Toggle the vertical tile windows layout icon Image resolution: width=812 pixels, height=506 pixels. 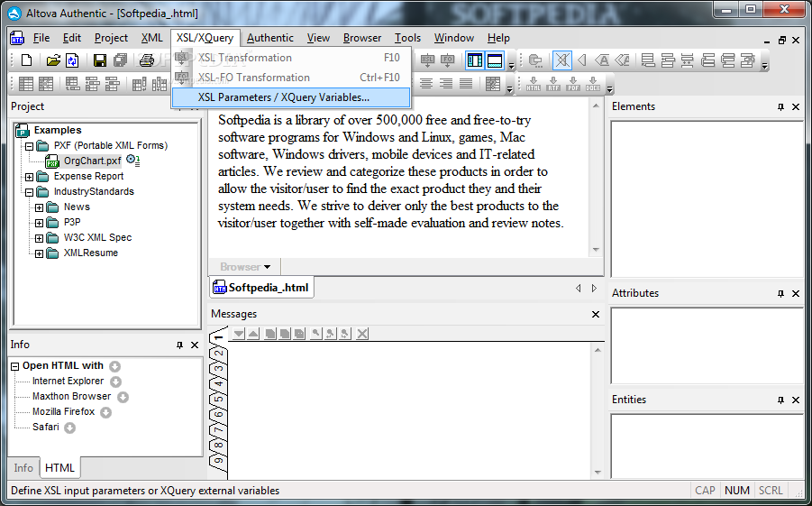point(474,60)
